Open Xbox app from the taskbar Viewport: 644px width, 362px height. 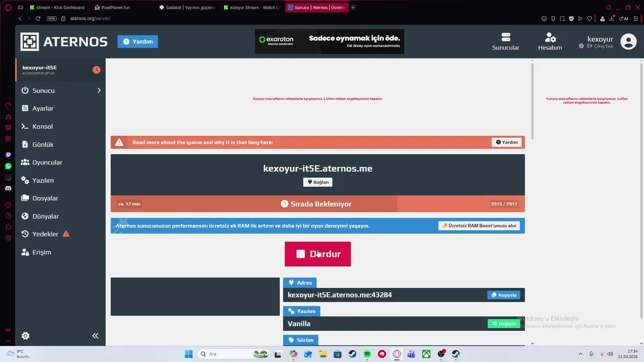click(426, 354)
